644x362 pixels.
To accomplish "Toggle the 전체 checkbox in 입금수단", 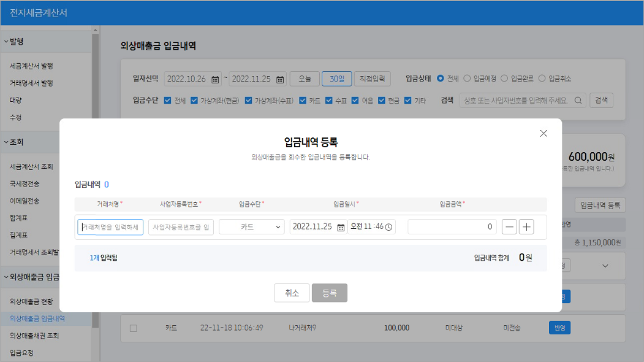I will point(167,101).
